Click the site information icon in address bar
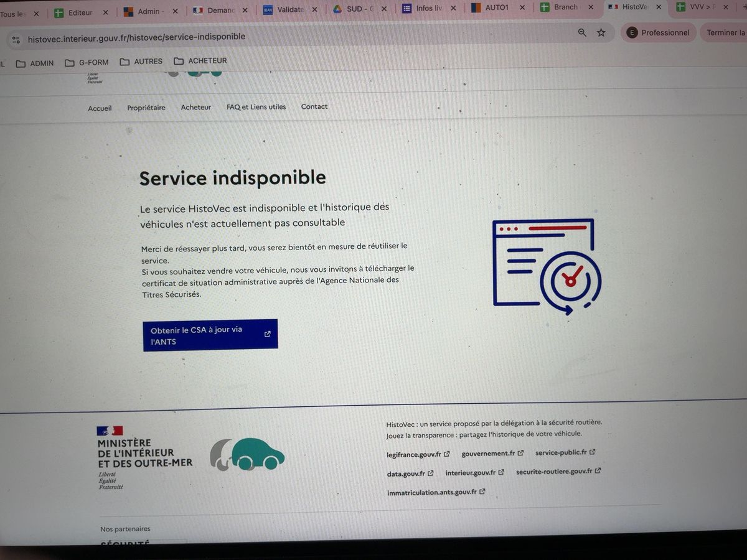 tap(16, 40)
